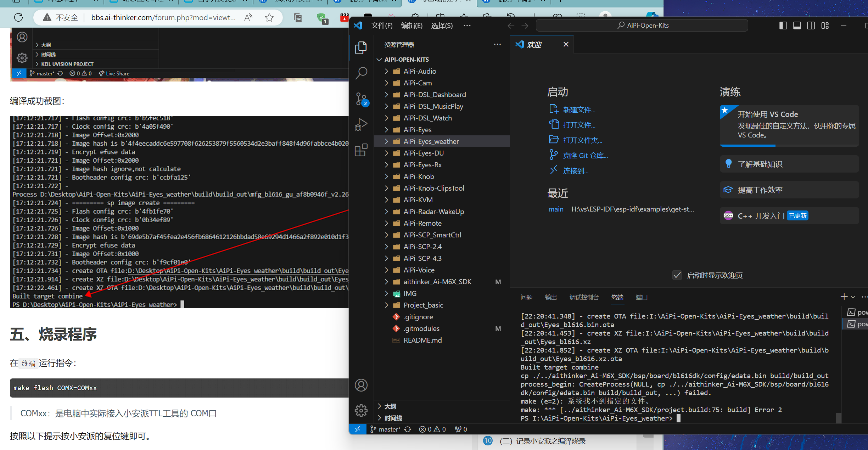Click the sync changes icon in VS Code status bar
The image size is (868, 450).
[x=408, y=429]
